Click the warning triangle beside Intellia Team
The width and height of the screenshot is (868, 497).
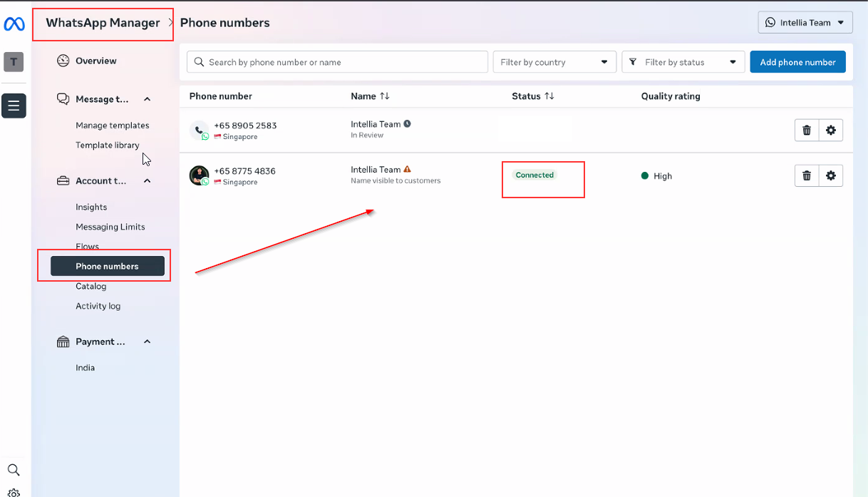[408, 170]
